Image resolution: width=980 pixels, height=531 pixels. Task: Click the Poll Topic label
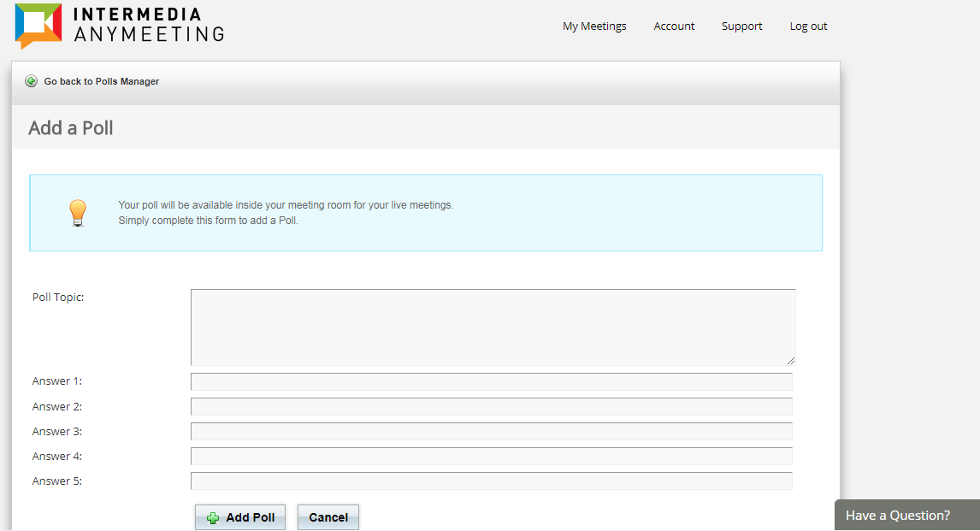(x=58, y=298)
